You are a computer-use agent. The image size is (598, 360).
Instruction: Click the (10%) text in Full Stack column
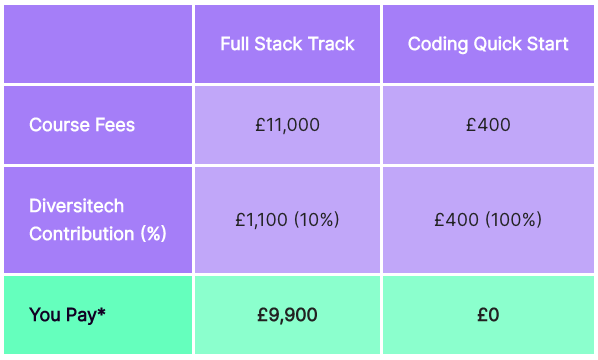317,220
